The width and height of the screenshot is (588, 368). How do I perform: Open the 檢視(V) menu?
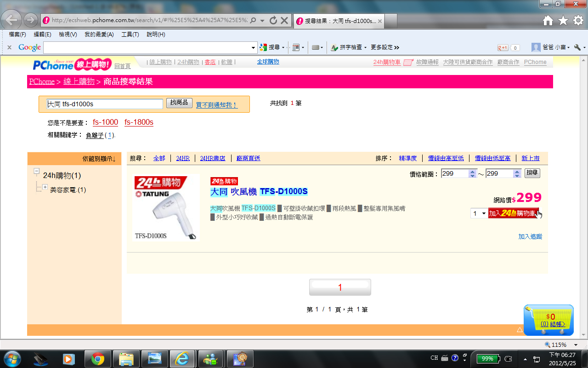pyautogui.click(x=68, y=34)
